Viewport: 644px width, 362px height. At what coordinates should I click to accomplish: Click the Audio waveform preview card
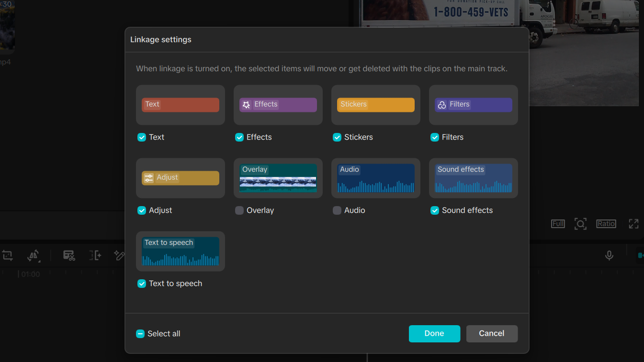(376, 178)
